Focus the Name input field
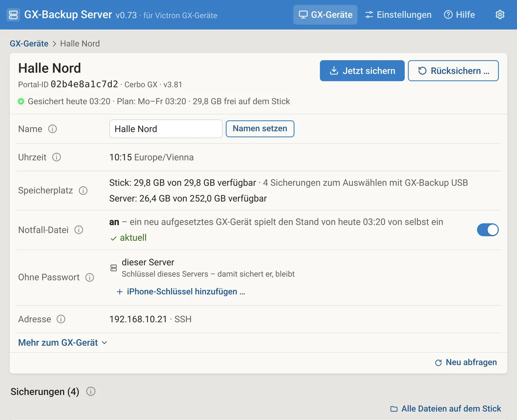This screenshot has width=517, height=420. pos(166,129)
